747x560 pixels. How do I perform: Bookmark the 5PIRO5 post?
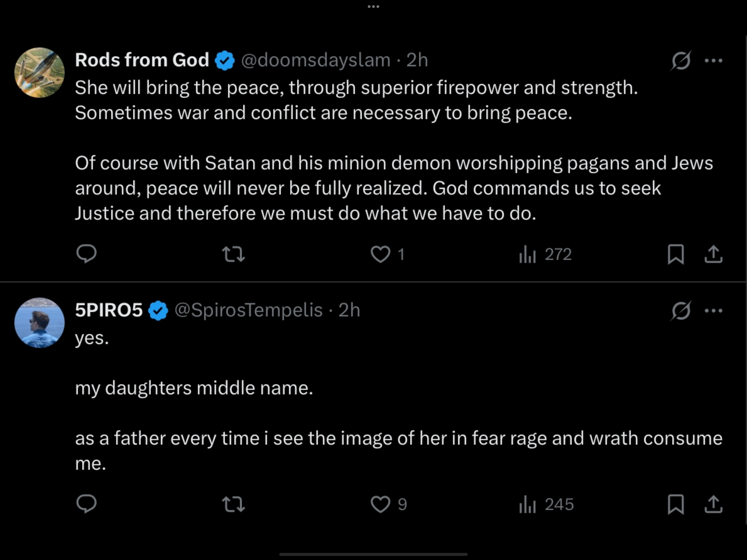tap(676, 504)
